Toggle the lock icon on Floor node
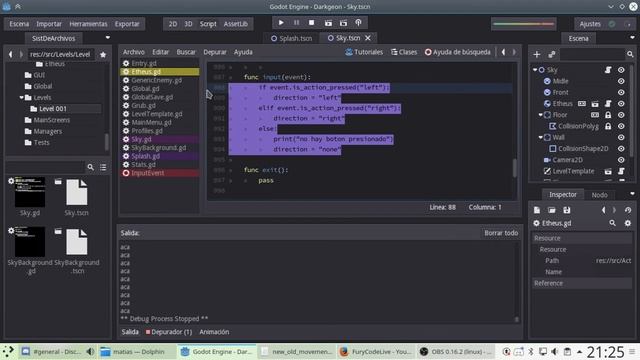Image resolution: width=640 pixels, height=360 pixels. [608, 115]
